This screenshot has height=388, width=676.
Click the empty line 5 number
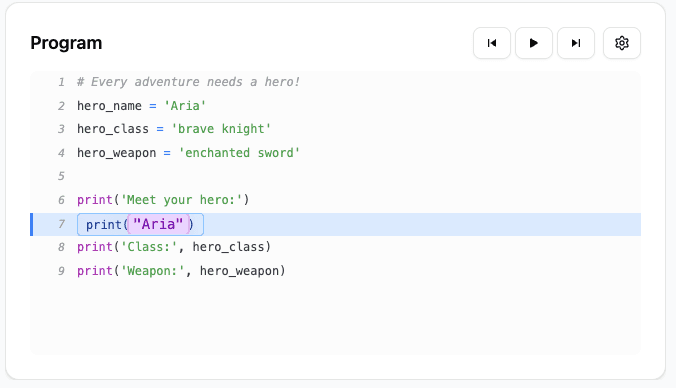point(61,176)
